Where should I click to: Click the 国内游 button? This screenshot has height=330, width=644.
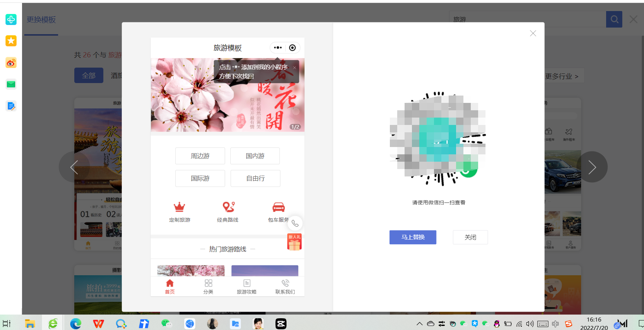pyautogui.click(x=255, y=156)
